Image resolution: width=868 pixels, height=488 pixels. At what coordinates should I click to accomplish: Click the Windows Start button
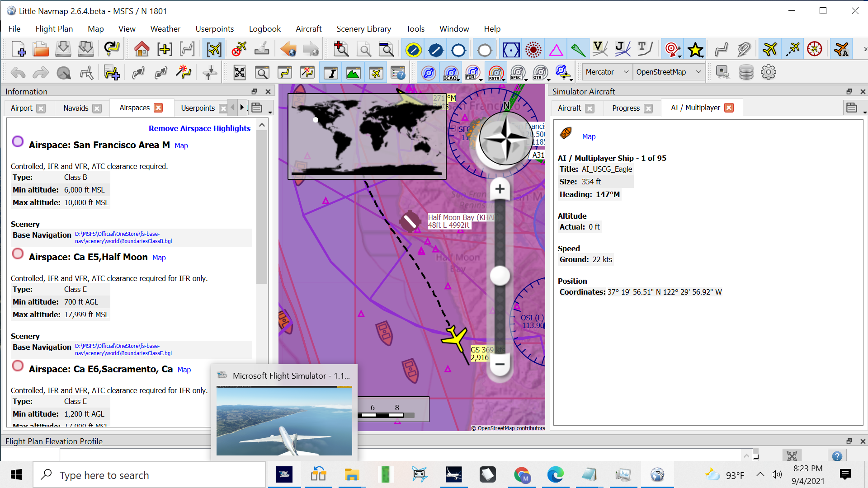(16, 475)
